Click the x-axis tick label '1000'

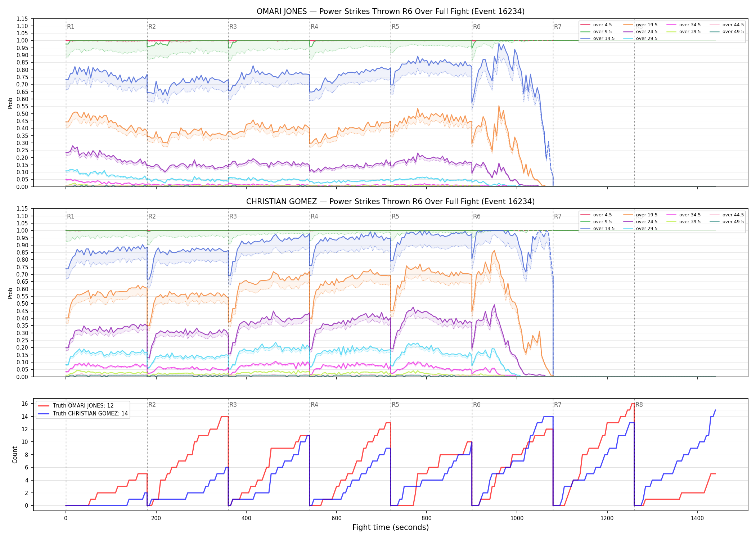coord(517,518)
